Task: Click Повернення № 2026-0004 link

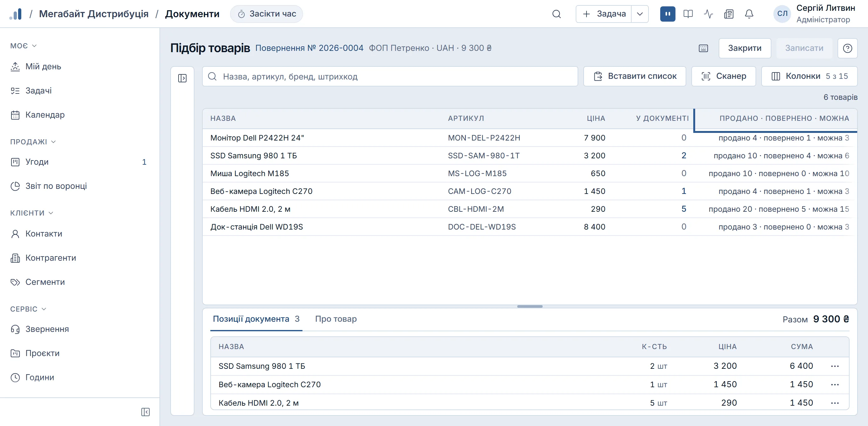Action: click(x=309, y=48)
